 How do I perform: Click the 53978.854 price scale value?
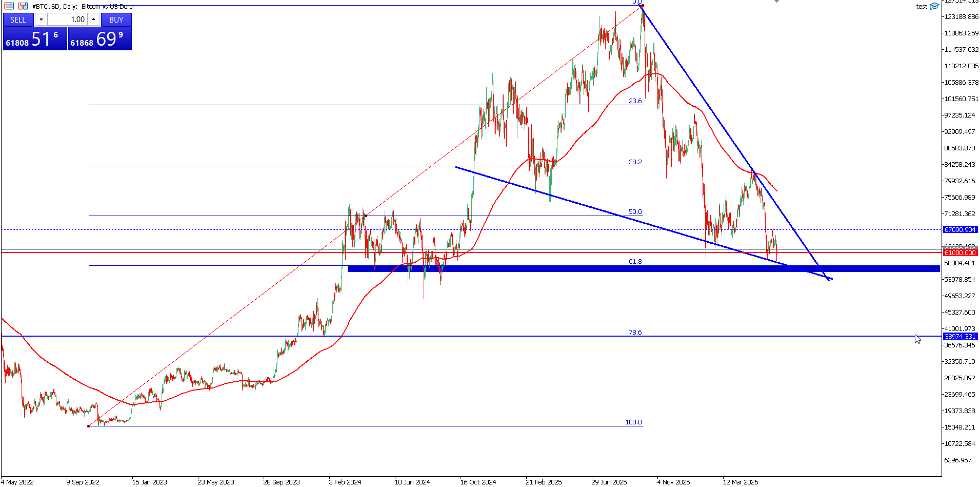point(960,280)
